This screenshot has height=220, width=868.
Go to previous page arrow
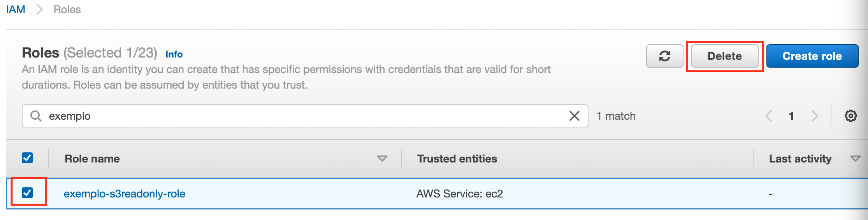tap(768, 116)
